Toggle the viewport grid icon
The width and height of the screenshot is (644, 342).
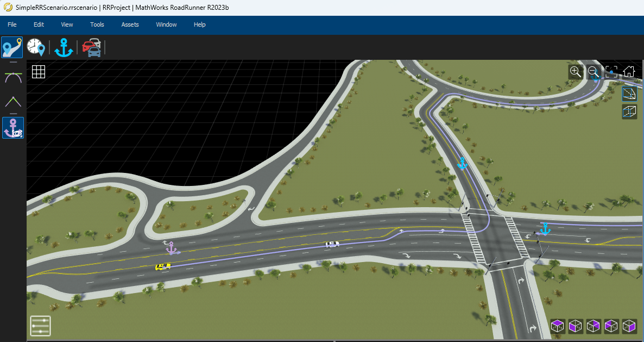pos(39,72)
